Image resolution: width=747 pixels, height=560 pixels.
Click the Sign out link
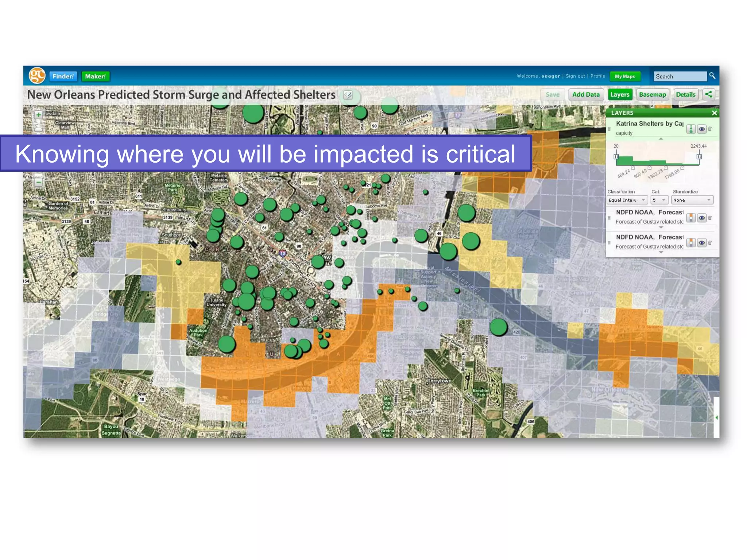point(575,76)
